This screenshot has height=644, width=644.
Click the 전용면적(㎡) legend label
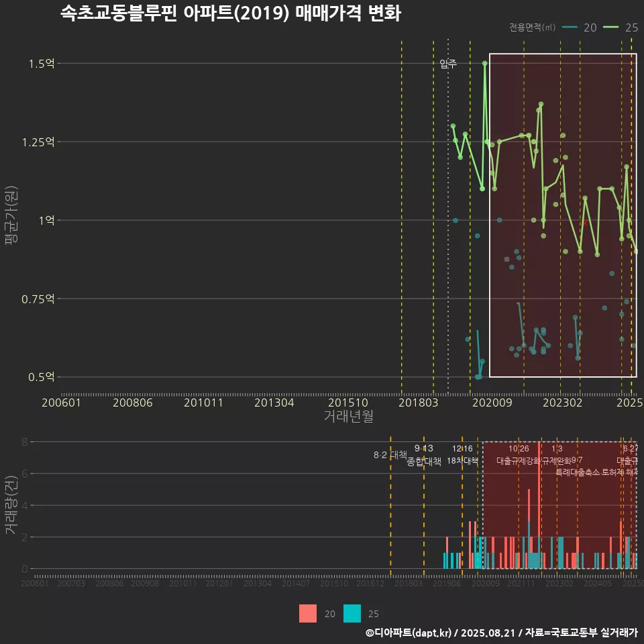(x=532, y=28)
